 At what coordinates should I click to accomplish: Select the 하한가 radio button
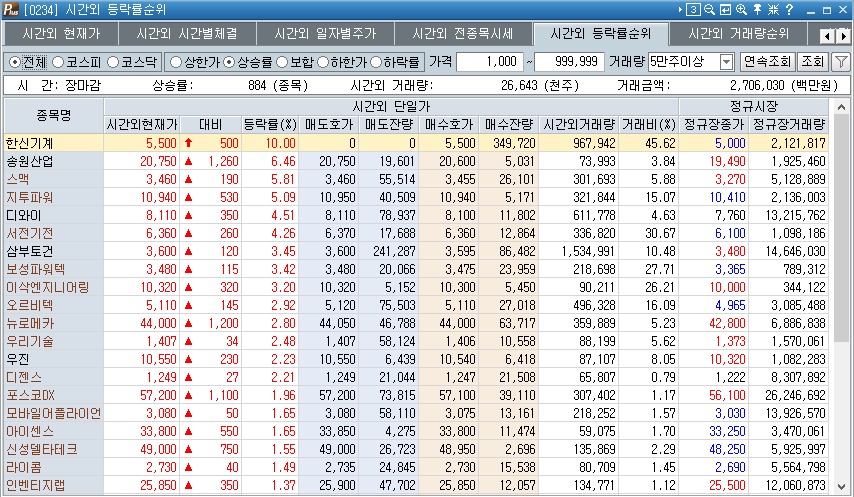click(322, 62)
